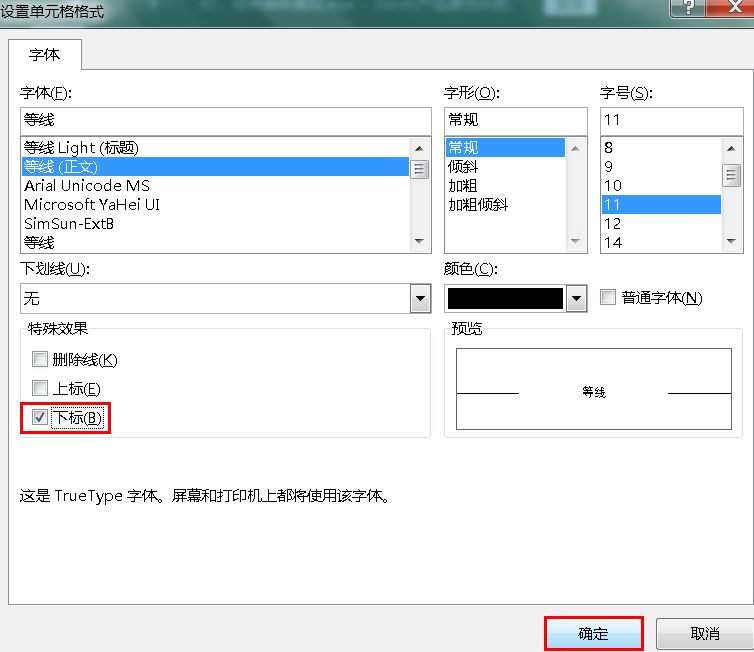Select font size 9
Image resolution: width=754 pixels, height=652 pixels.
tap(661, 166)
